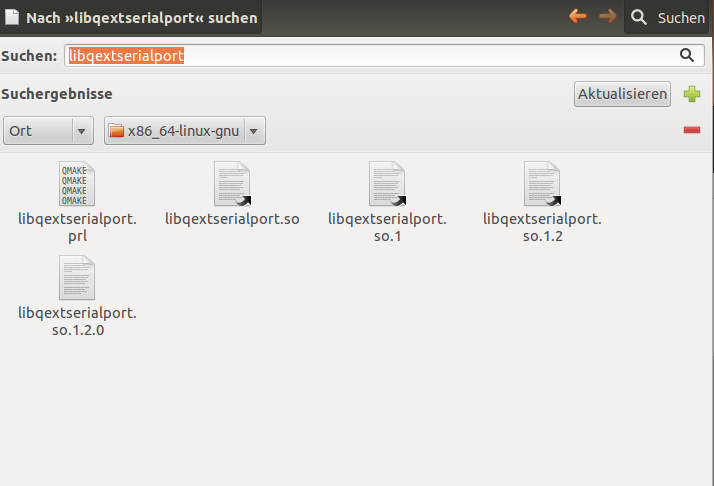Click the libqextserialport.so file name label
This screenshot has height=486, width=714.
pos(232,219)
